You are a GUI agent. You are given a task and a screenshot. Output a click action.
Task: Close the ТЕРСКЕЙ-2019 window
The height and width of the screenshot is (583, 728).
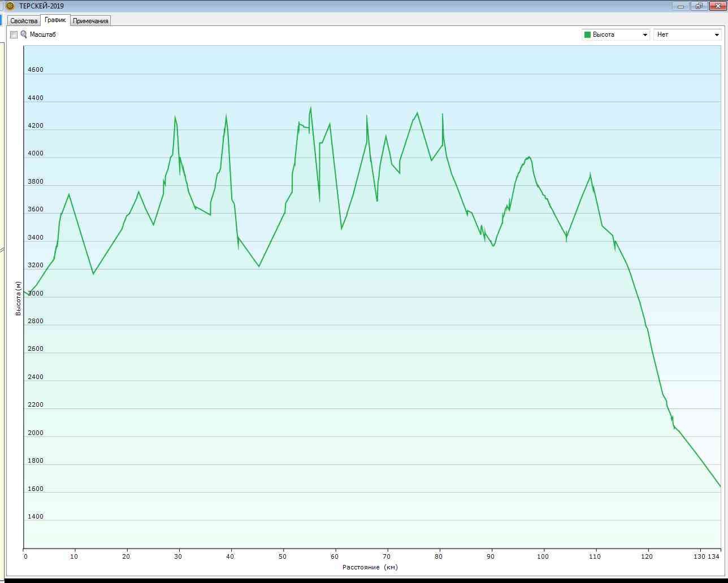click(x=718, y=6)
